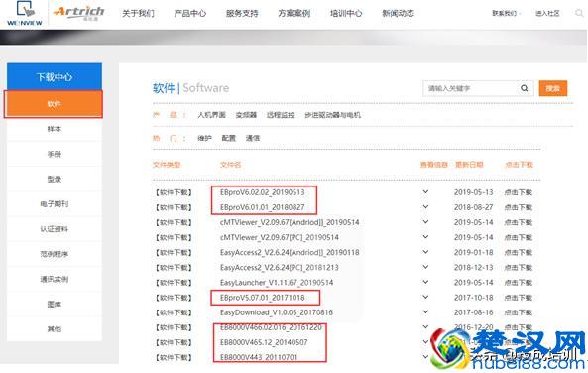This screenshot has width=588, height=373.
Task: Select 通讯实例 in sidebar
Action: (54, 279)
